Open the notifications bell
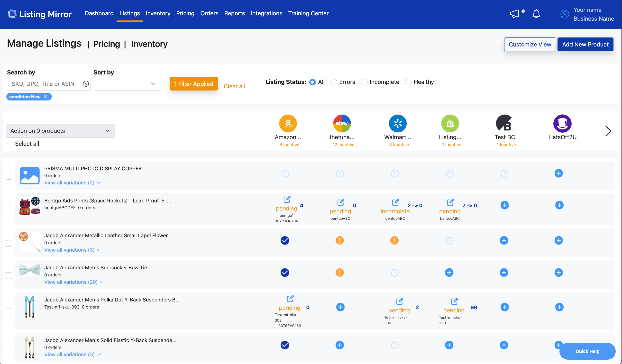The width and height of the screenshot is (622, 364). 536,14
